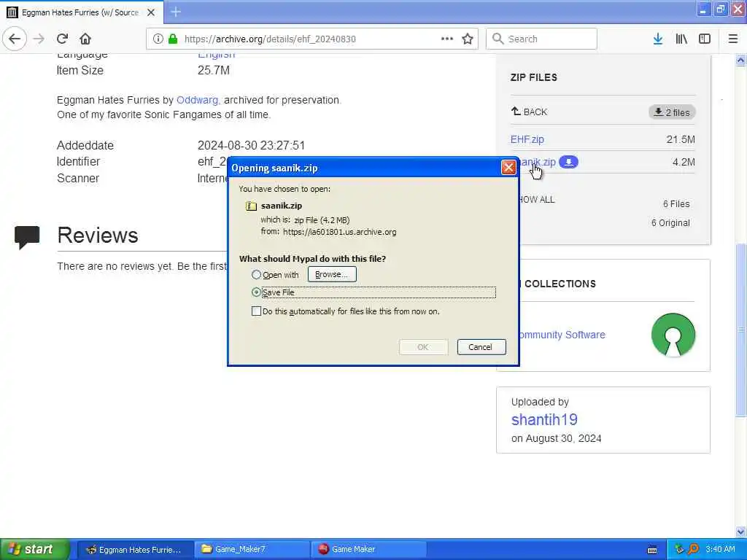Click the blue download badge beside saanik.zip
The height and width of the screenshot is (560, 747).
pos(568,162)
